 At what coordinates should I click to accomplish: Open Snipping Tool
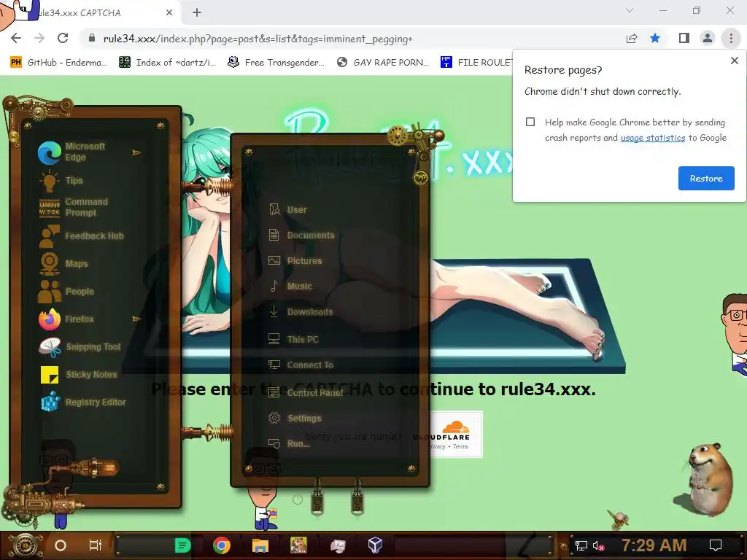(80, 346)
